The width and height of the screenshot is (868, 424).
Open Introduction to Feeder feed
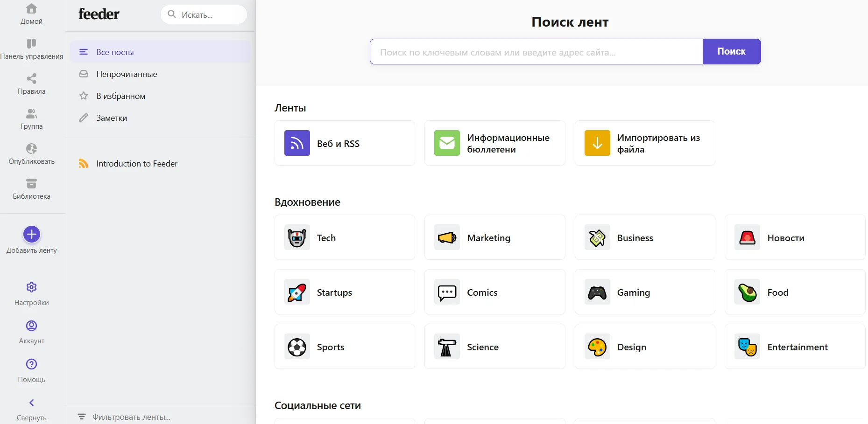click(x=160, y=163)
